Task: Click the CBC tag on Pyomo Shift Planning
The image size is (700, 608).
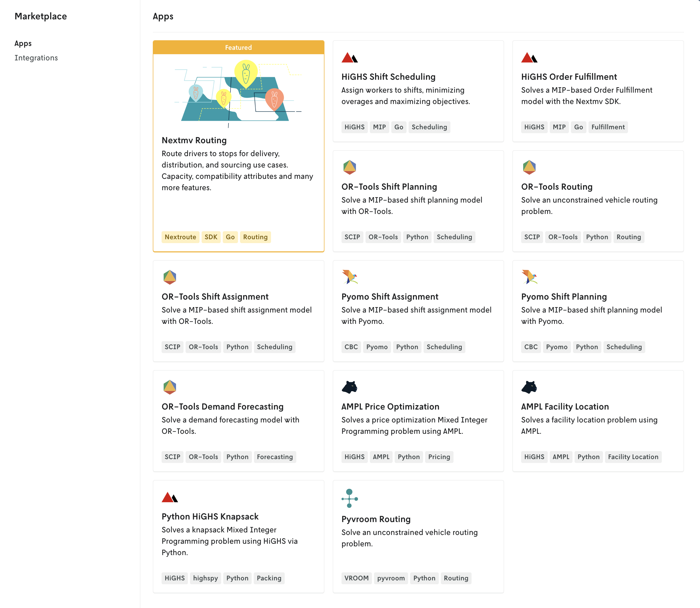Action: point(531,347)
